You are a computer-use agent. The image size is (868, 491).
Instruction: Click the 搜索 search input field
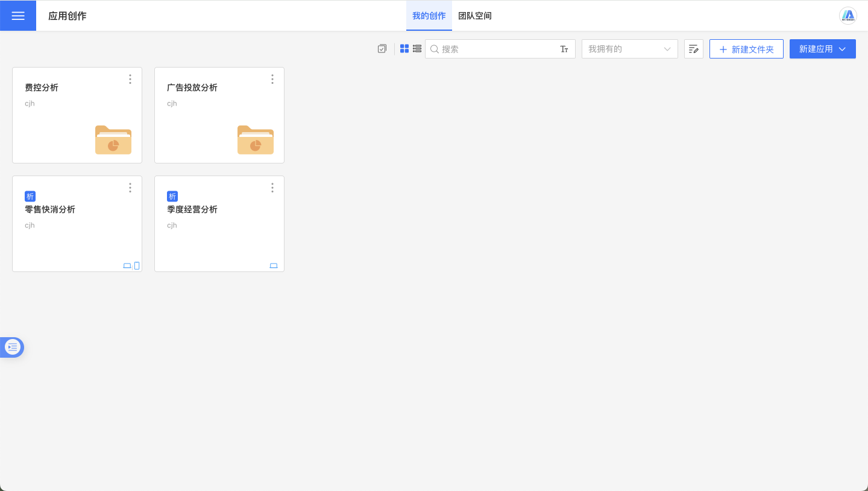(x=497, y=49)
